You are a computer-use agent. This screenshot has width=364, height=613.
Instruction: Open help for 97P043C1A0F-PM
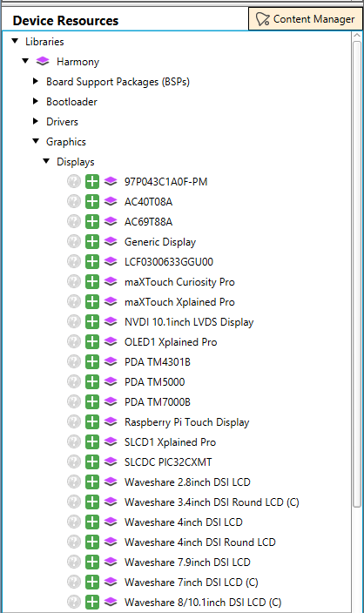point(74,181)
